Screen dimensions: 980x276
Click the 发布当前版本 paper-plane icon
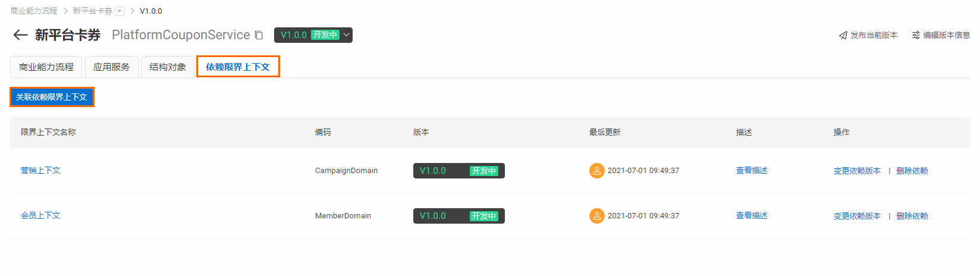pos(843,36)
